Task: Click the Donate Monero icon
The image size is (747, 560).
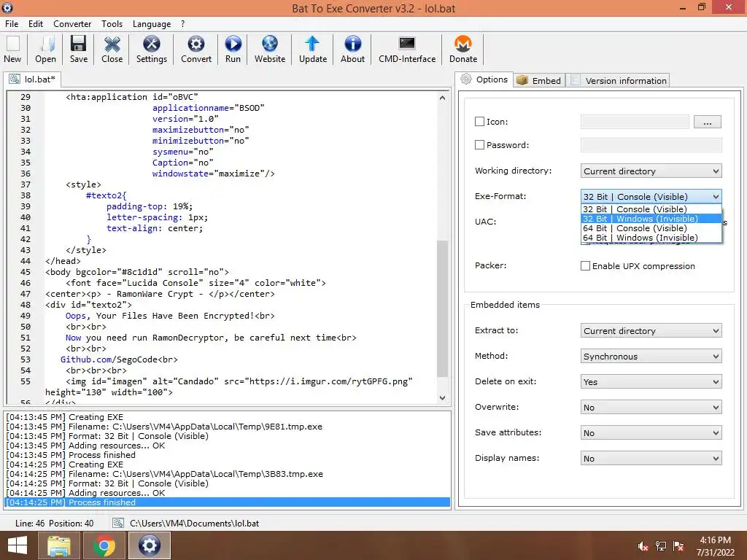Action: [463, 49]
